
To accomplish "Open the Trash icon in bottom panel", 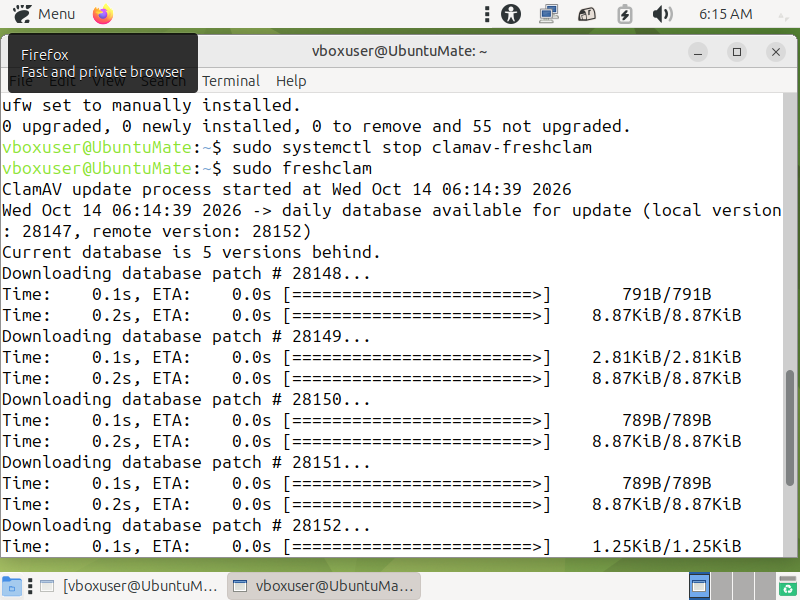I will (788, 586).
